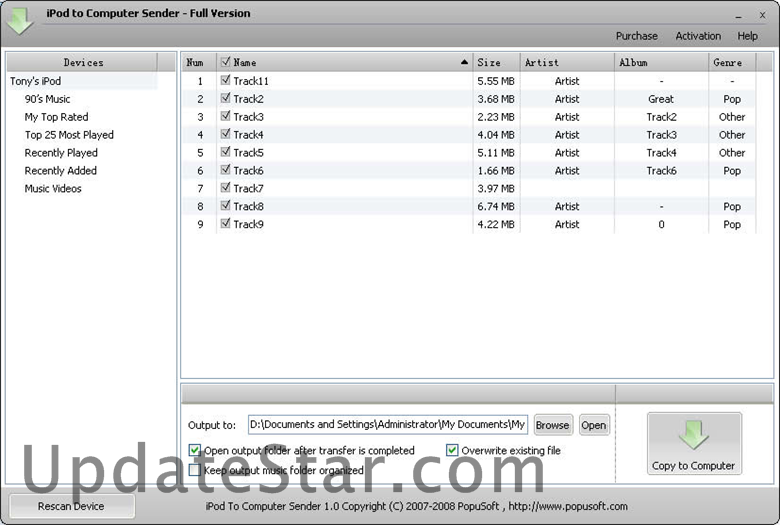Click the Open output folder button
Image resolution: width=780 pixels, height=525 pixels.
tap(594, 425)
